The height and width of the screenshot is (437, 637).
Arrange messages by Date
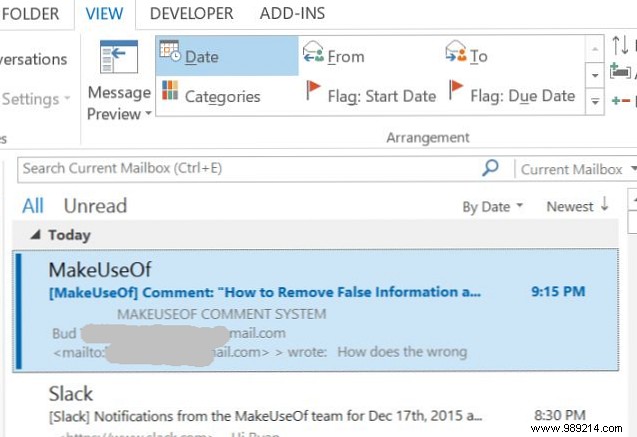(227, 56)
